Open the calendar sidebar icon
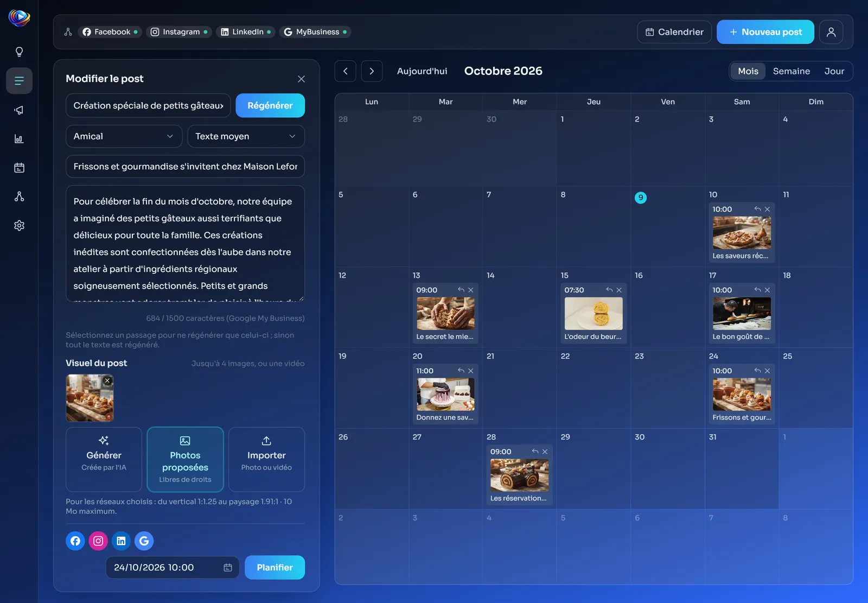This screenshot has height=603, width=868. [x=19, y=168]
